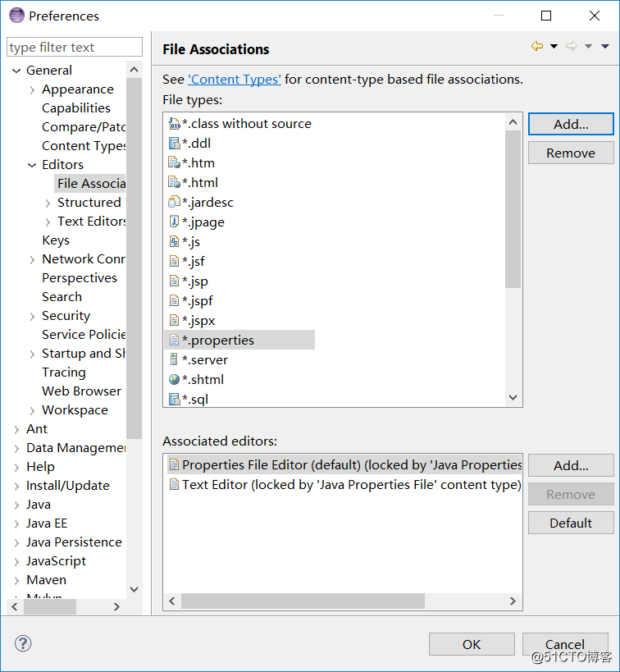The width and height of the screenshot is (620, 672).
Task: Click the *.jspf file icon
Action: (174, 300)
